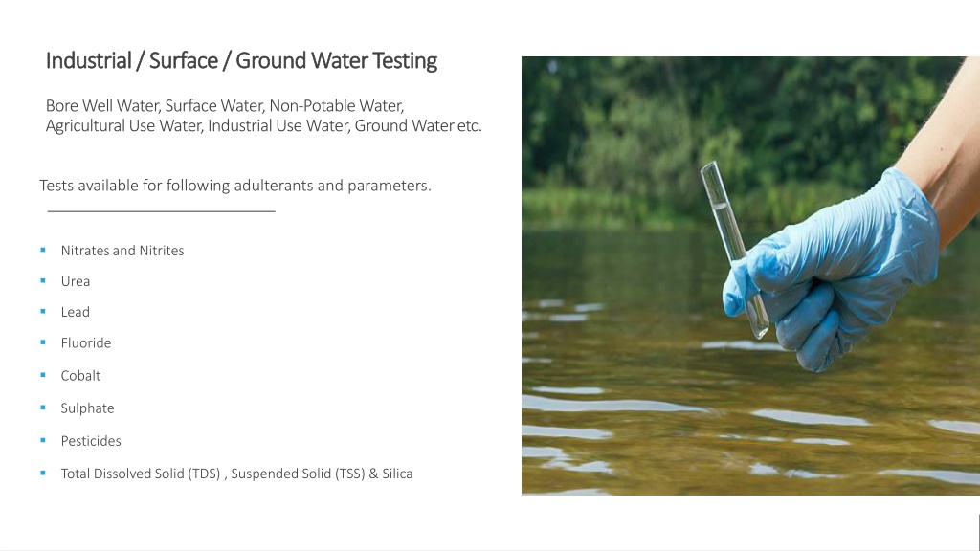Click the Fluoride bullet text

click(x=85, y=343)
